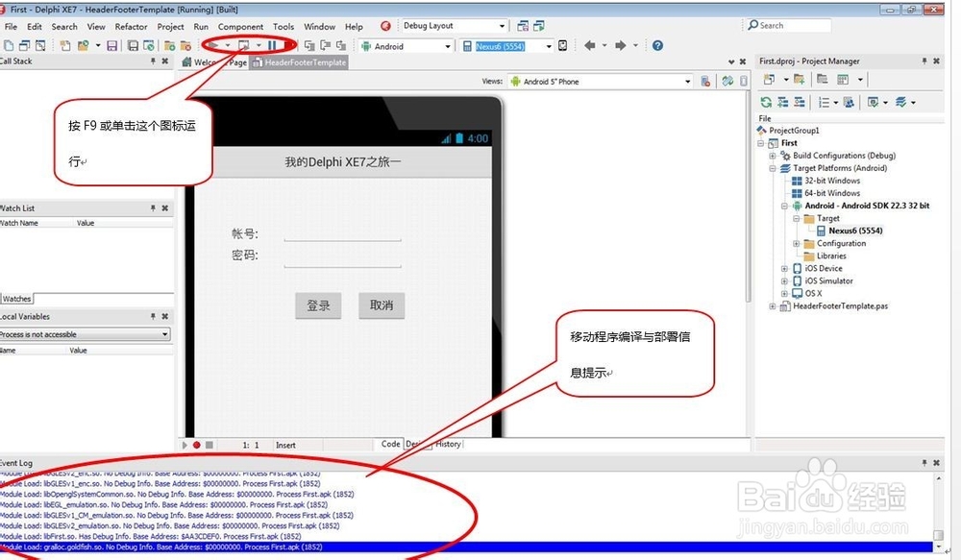Select Nexus6 (5554) in the project tree
Viewport: 961px width, 560px height.
pos(855,231)
